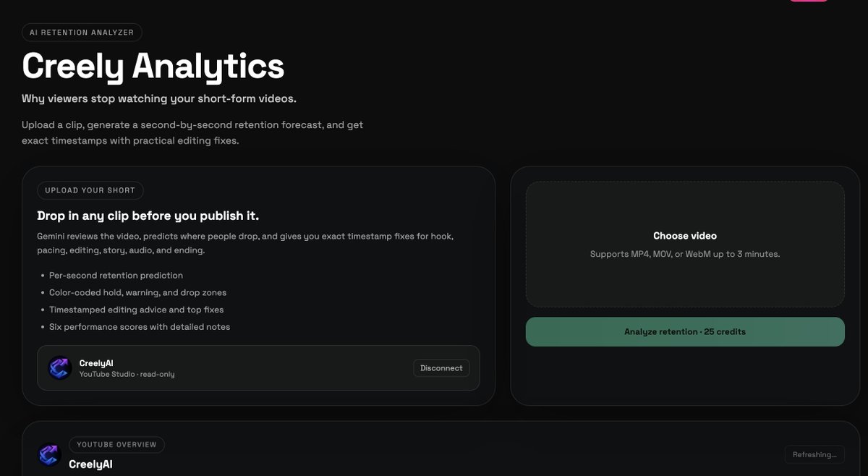Screen dimensions: 868x476
Task: Disconnect the CreelyAI YouTube account
Action: point(441,368)
